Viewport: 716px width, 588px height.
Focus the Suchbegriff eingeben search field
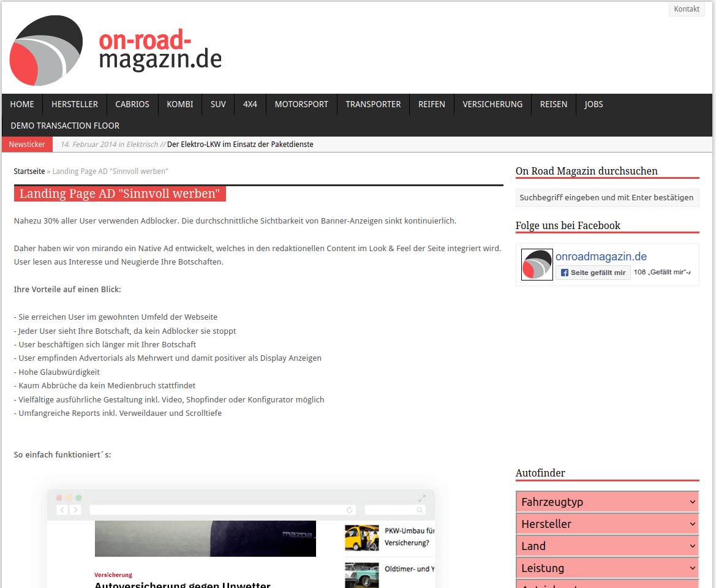(606, 198)
